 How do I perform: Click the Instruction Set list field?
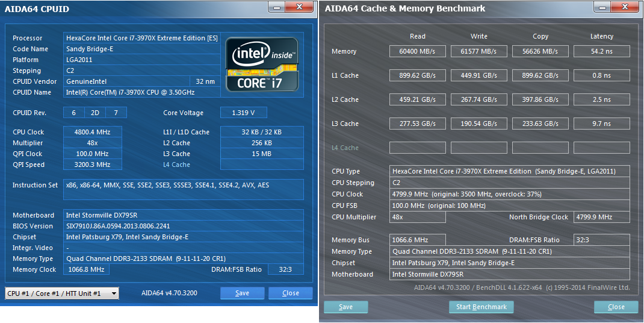tap(184, 190)
